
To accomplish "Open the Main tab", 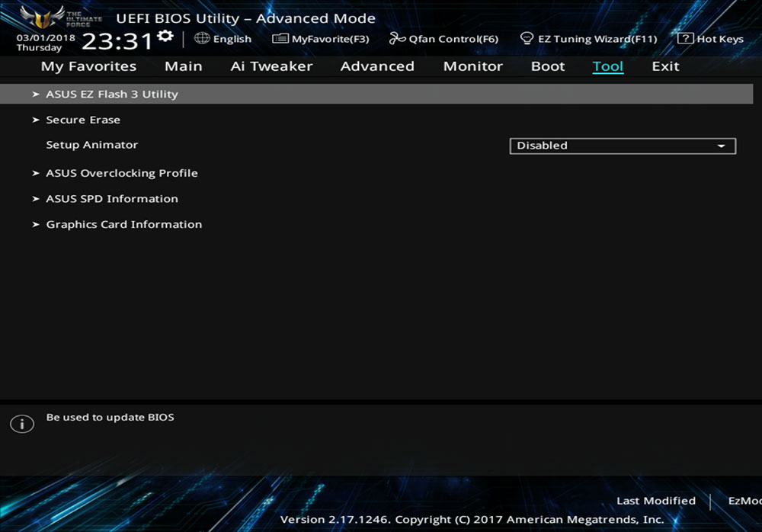I will (183, 66).
